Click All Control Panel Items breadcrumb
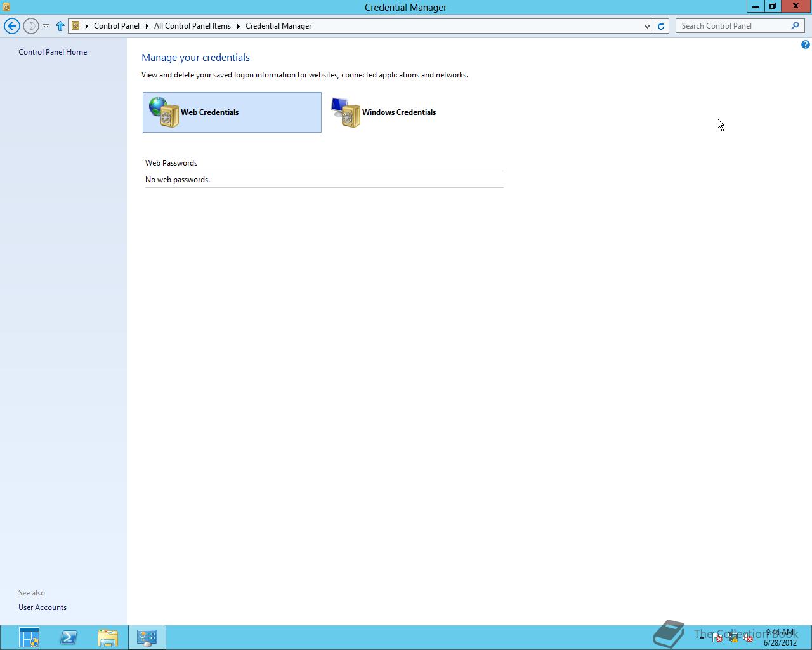 [192, 26]
